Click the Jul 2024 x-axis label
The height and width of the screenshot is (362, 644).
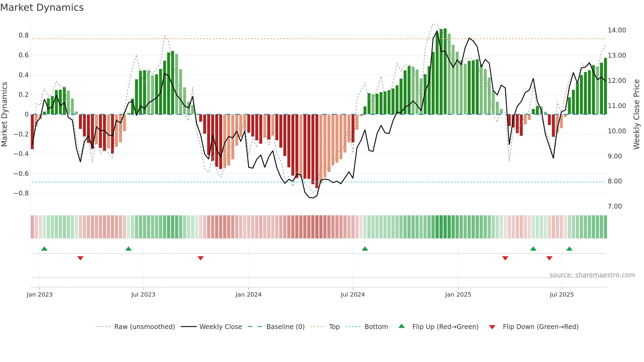[x=353, y=294]
